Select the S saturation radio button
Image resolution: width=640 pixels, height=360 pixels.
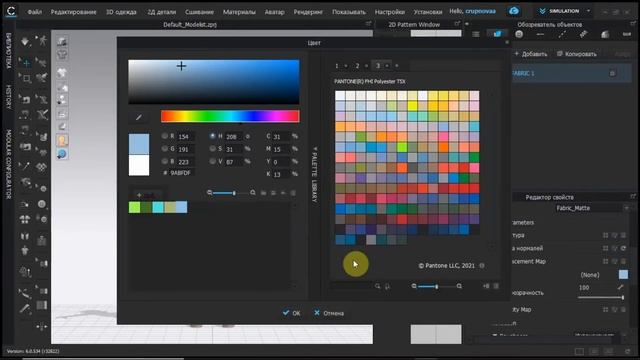[x=212, y=149]
